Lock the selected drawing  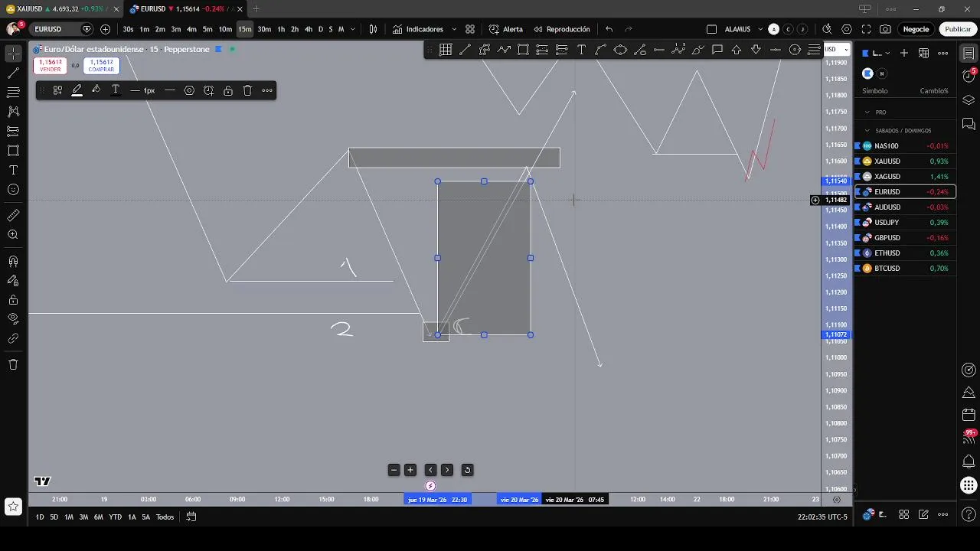[228, 90]
